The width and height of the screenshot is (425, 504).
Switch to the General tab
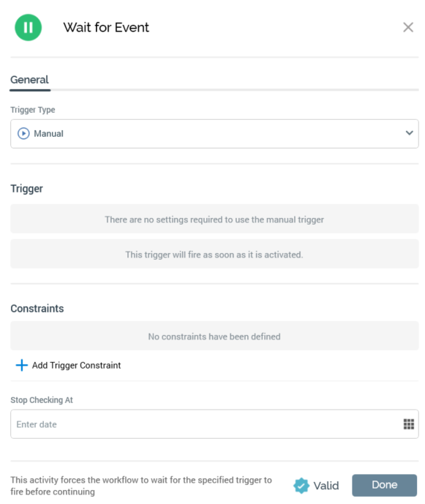tap(29, 80)
